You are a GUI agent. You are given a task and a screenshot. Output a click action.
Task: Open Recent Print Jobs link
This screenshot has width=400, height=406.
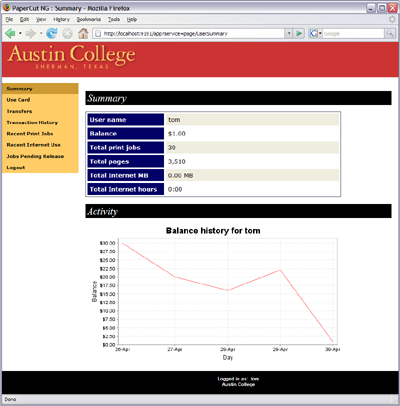30,134
